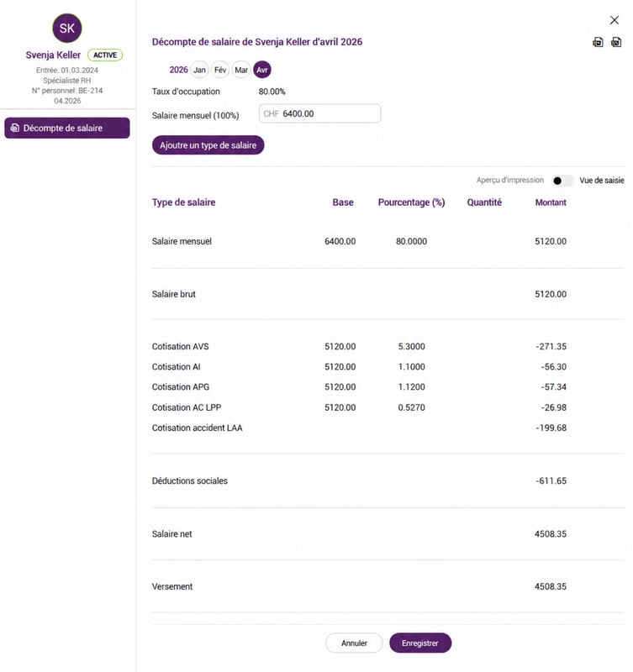
Task: Click the Versement row label
Action: tap(172, 586)
